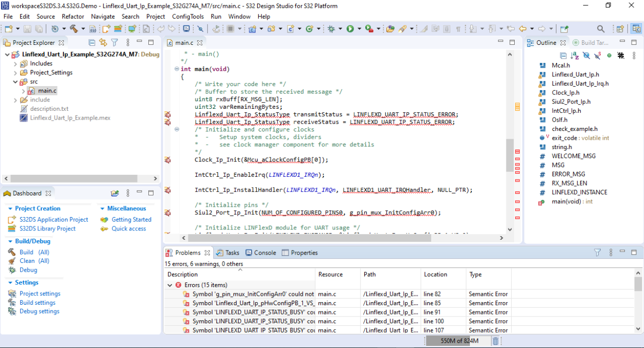
Task: Click the hammer Build icon in the toolbar
Action: 74,29
